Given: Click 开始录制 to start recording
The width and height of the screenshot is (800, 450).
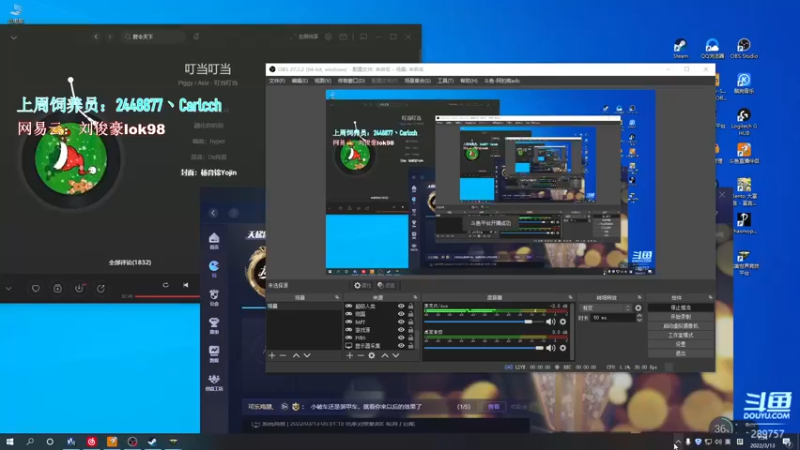Looking at the screenshot, I should click(681, 317).
